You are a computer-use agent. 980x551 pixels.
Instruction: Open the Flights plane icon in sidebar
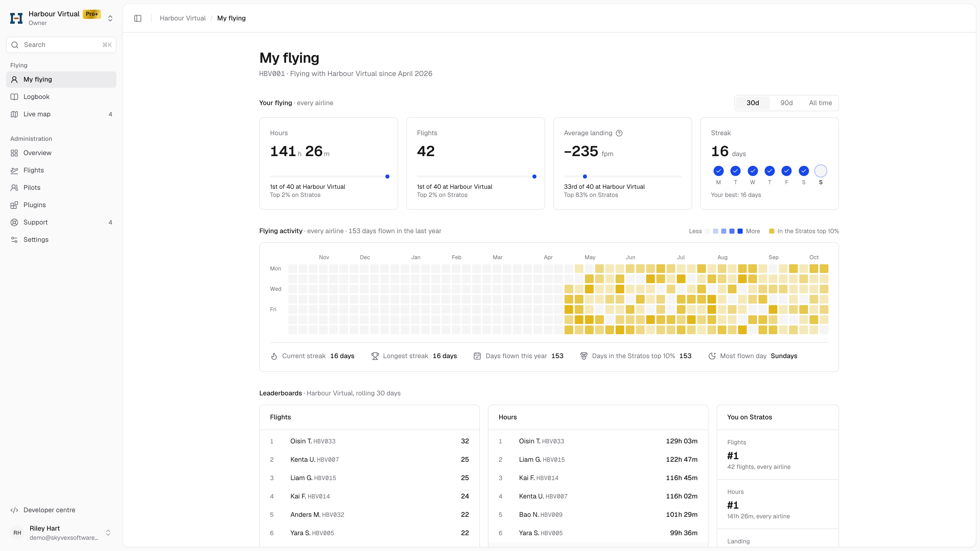click(15, 170)
